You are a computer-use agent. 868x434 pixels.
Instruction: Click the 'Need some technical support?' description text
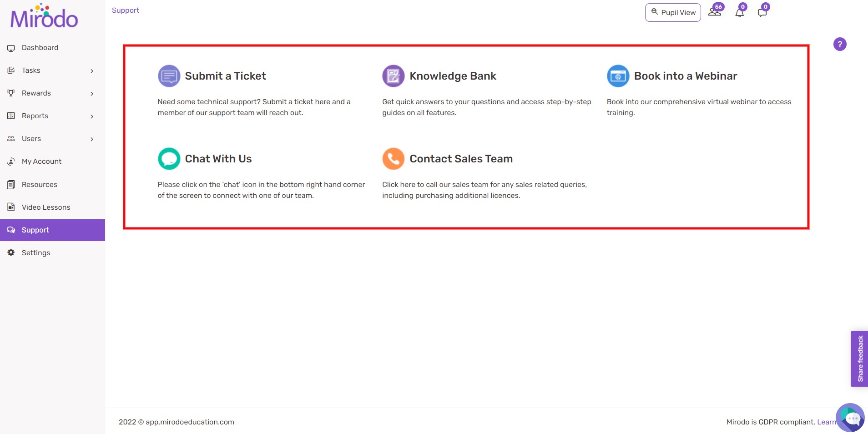(254, 107)
